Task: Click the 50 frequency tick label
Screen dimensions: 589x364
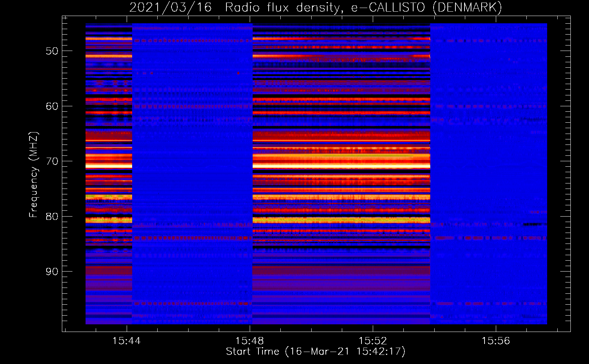Action: coord(52,51)
